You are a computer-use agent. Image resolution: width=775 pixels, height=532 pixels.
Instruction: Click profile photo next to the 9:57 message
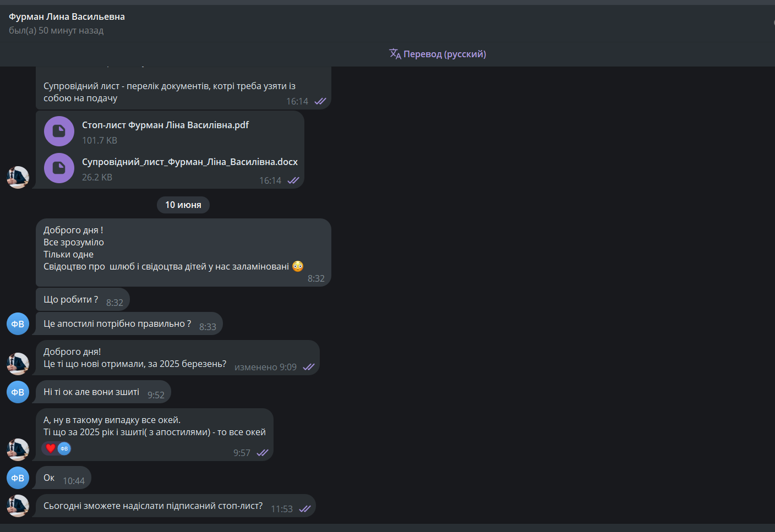point(18,449)
